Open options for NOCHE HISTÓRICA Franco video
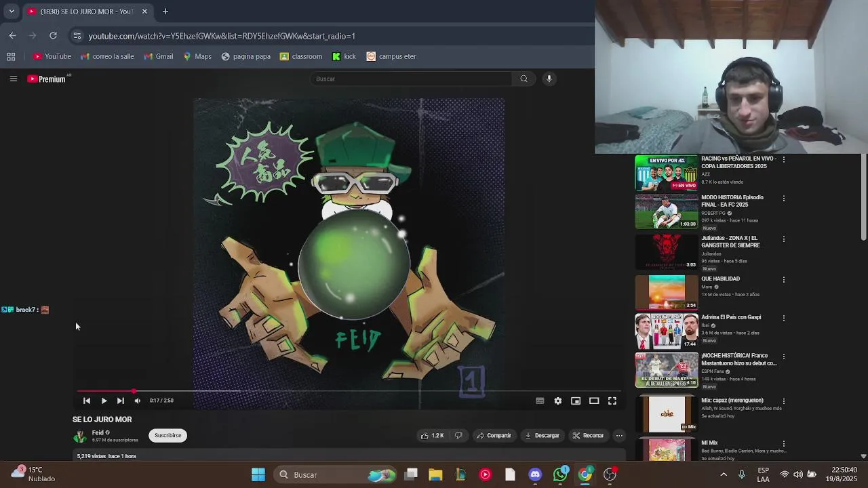The height and width of the screenshot is (488, 868). click(x=784, y=357)
